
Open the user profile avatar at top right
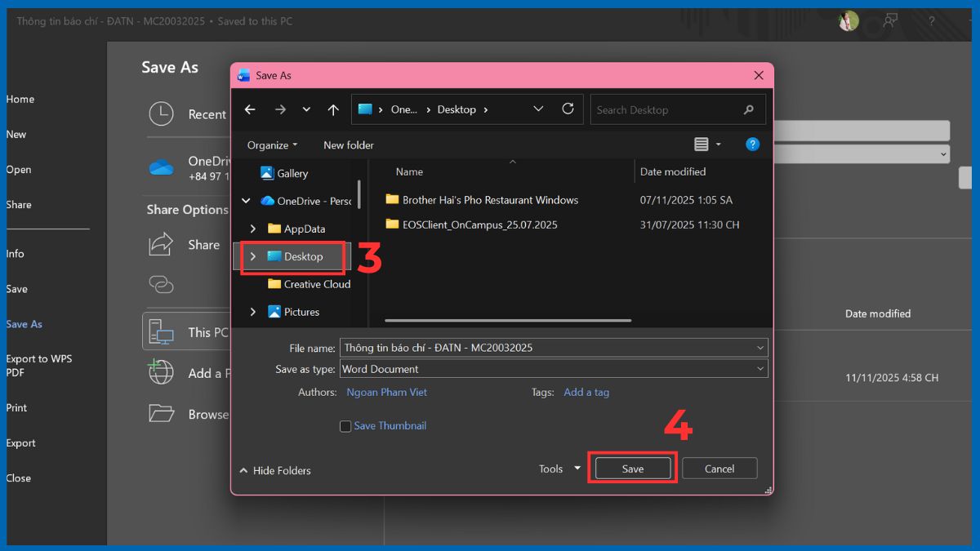848,22
